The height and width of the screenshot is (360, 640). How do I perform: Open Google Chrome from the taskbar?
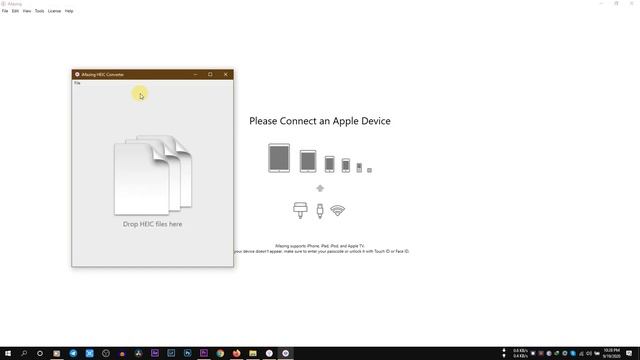(x=220, y=353)
